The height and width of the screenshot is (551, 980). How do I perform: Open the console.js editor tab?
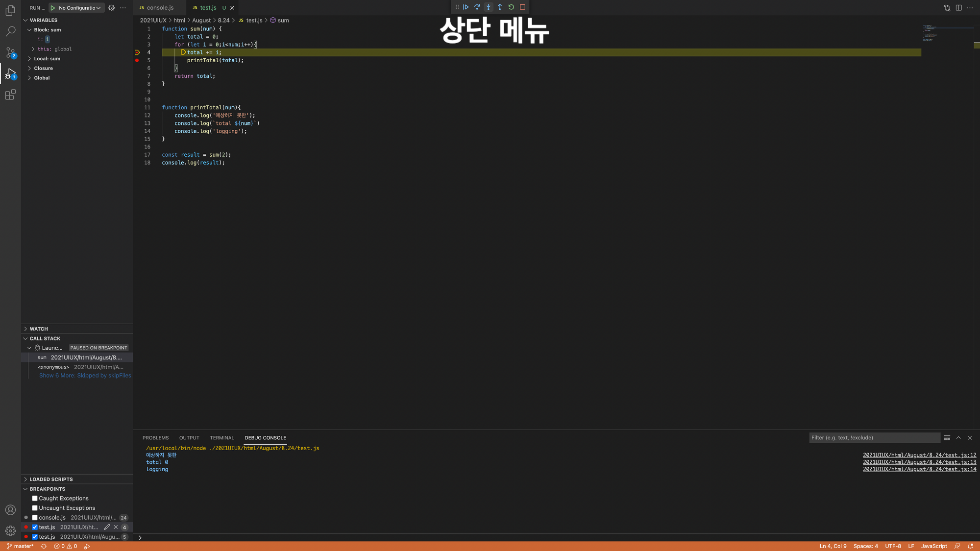coord(160,8)
